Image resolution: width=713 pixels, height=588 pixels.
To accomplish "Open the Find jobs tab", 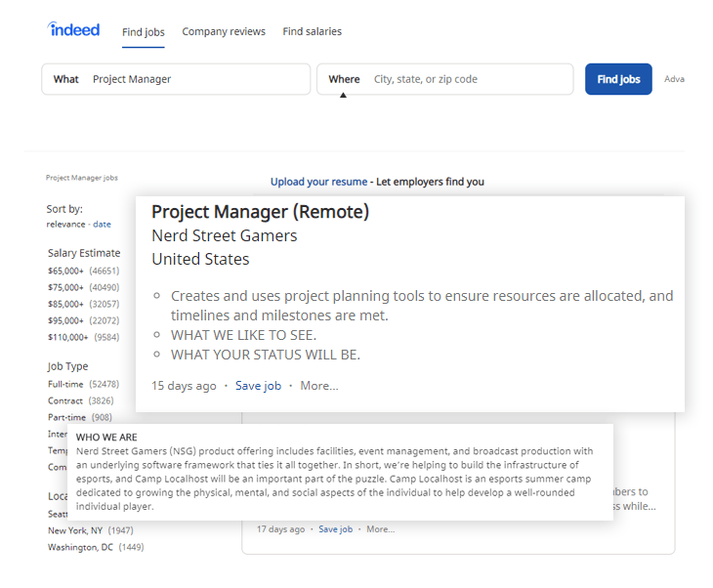I will 144,32.
